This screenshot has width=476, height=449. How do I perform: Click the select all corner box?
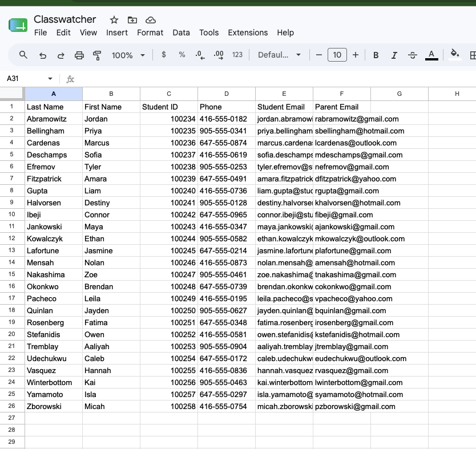(12, 94)
